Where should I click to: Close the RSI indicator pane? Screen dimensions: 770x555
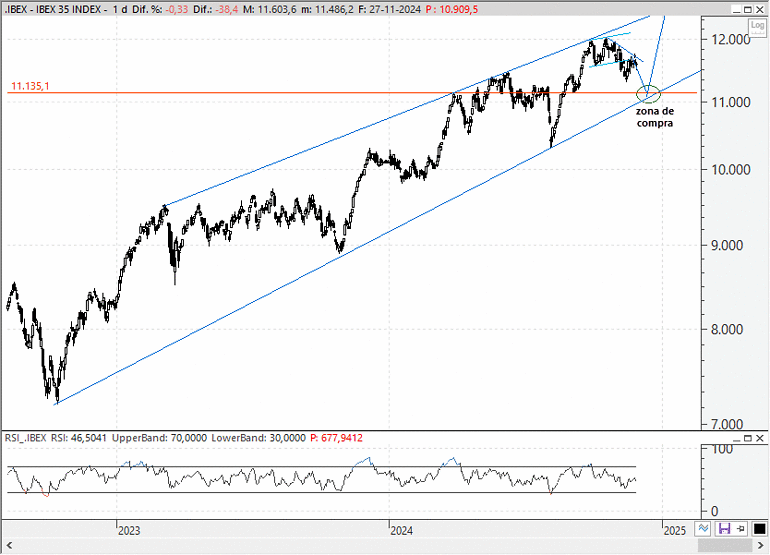pyautogui.click(x=760, y=438)
